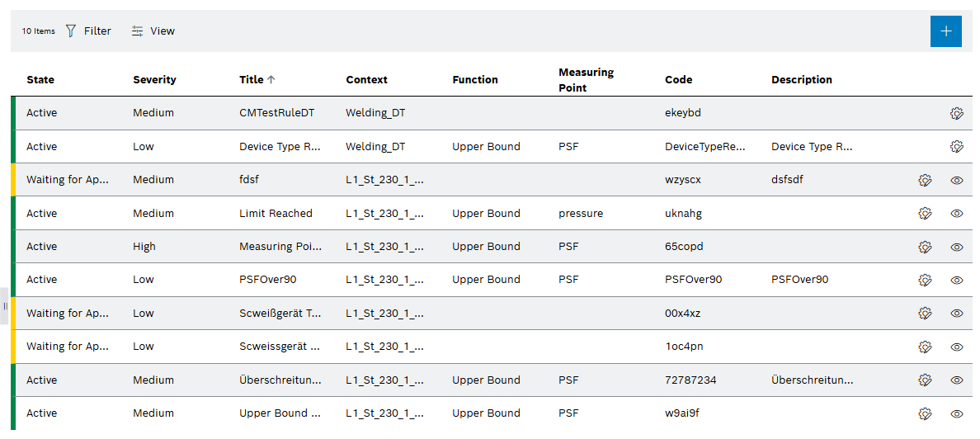980x439 pixels.
Task: Click gear icon for fdsf row
Action: [x=925, y=180]
